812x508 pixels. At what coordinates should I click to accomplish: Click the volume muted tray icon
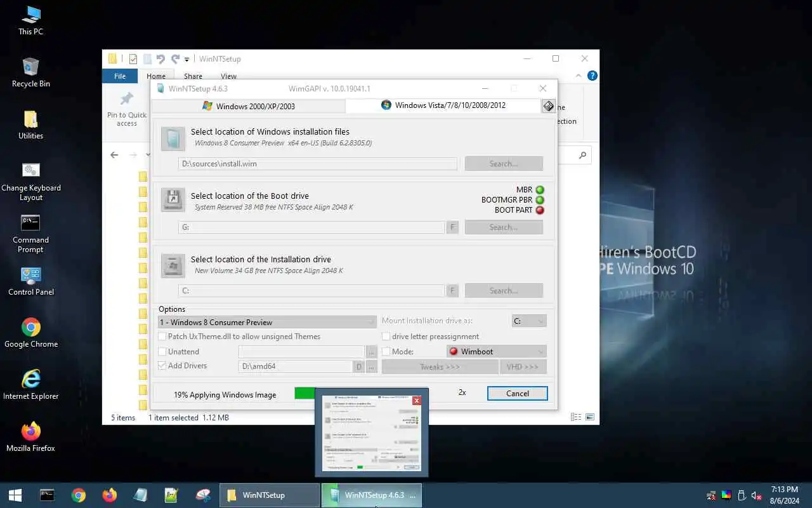point(756,495)
